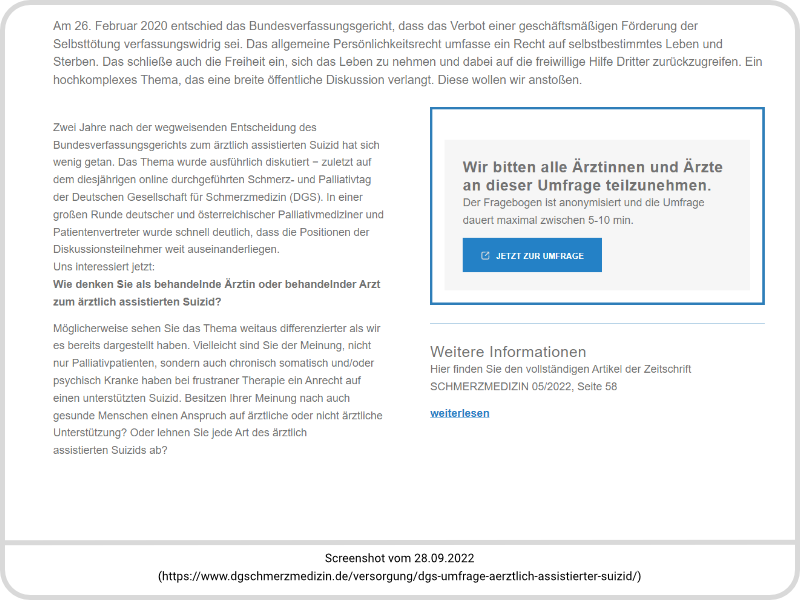The width and height of the screenshot is (800, 600).
Task: Click the external-link icon in survey button
Action: coord(485,256)
